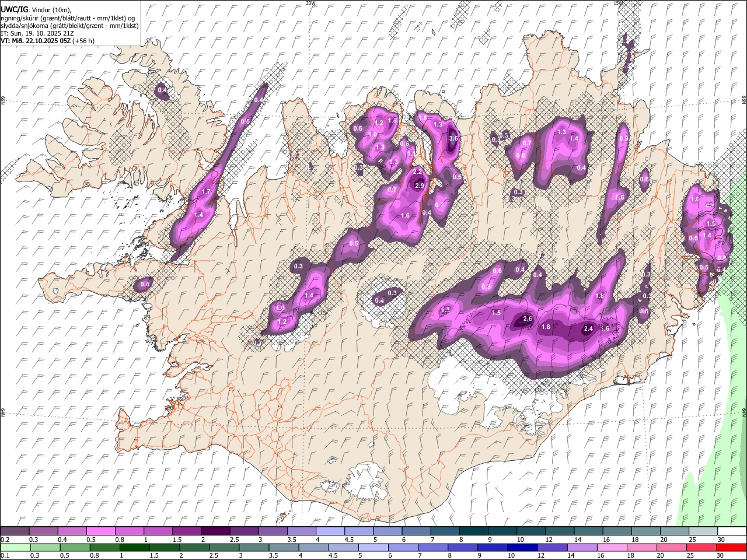Click the "0.2" label in the upper legend row

(5, 540)
